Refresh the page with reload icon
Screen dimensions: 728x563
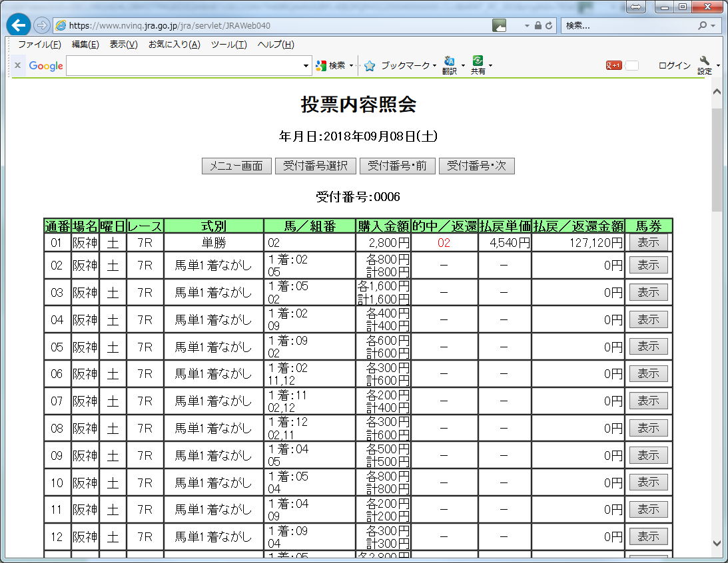[549, 25]
